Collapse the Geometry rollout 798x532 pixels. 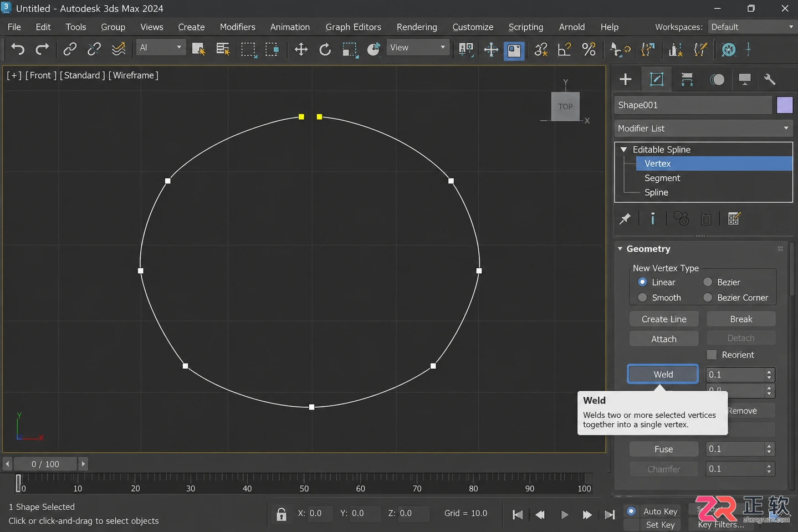(620, 249)
